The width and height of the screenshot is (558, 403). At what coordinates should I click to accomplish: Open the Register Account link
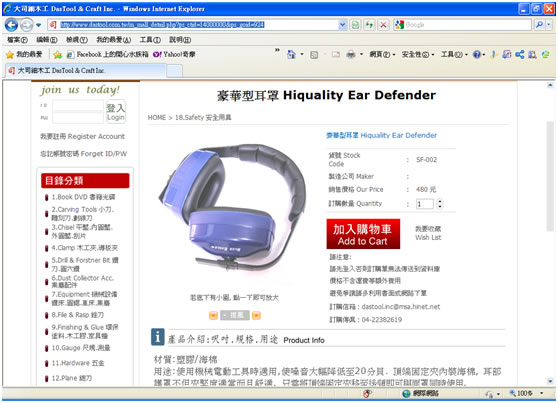83,136
